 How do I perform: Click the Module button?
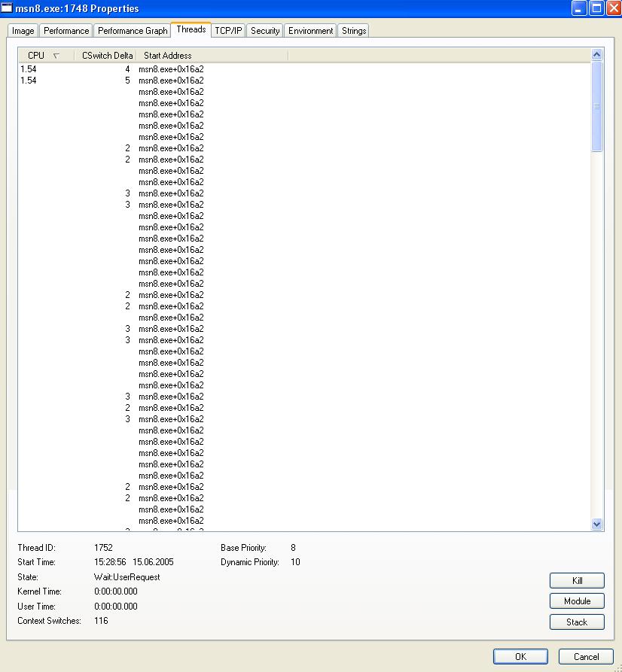577,601
